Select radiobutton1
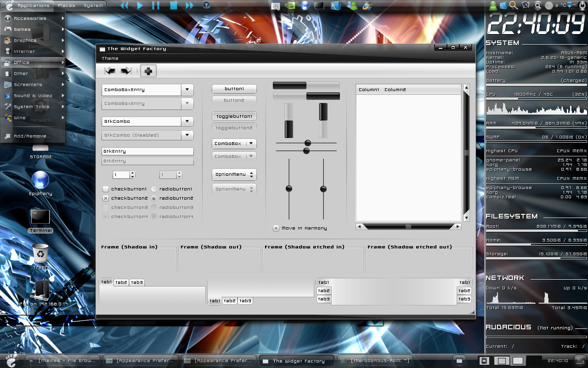Image resolution: width=588 pixels, height=368 pixels. [154, 189]
